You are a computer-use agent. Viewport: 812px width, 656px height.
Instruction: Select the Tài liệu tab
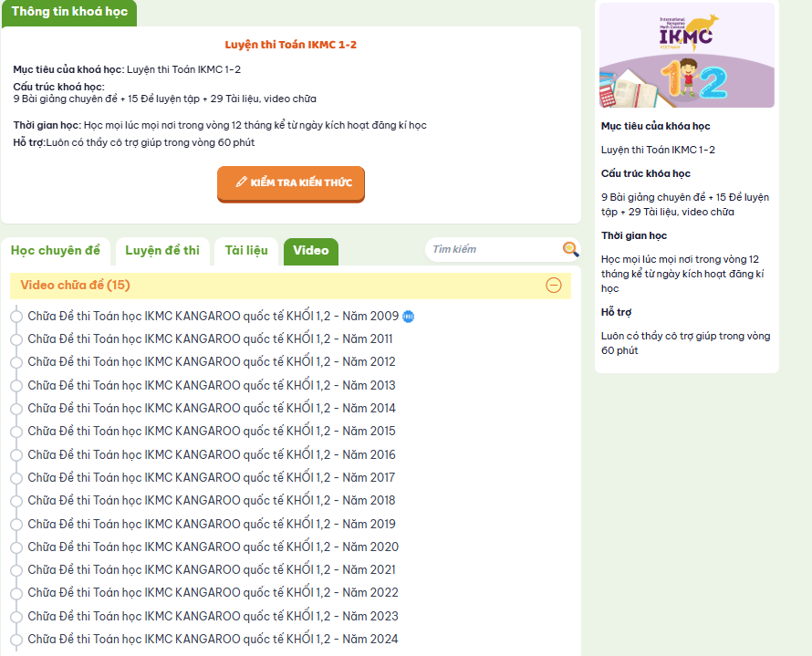(246, 251)
